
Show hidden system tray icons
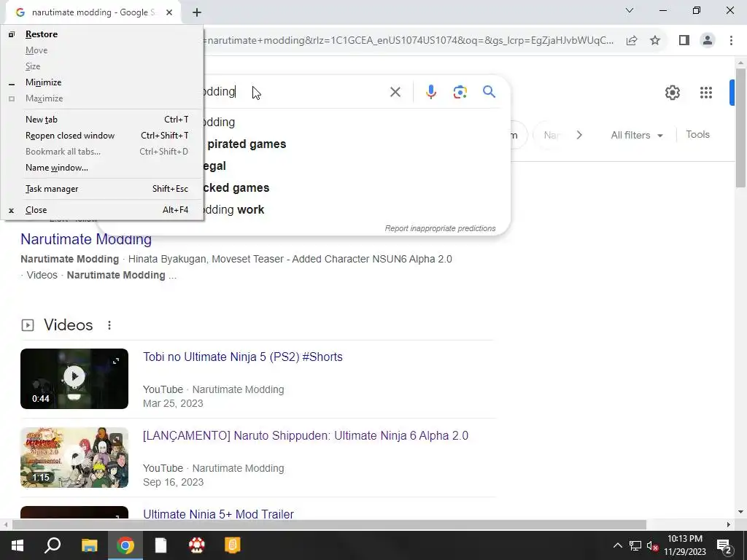617,545
